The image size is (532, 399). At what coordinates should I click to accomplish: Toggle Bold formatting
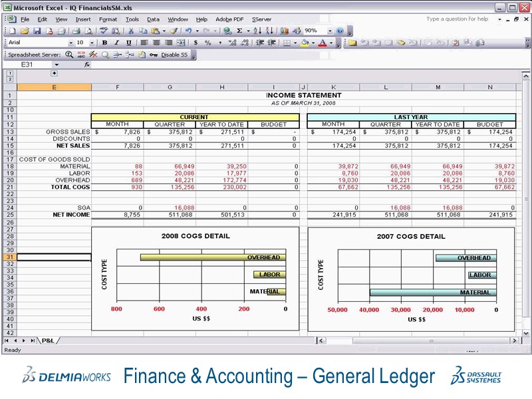click(104, 43)
